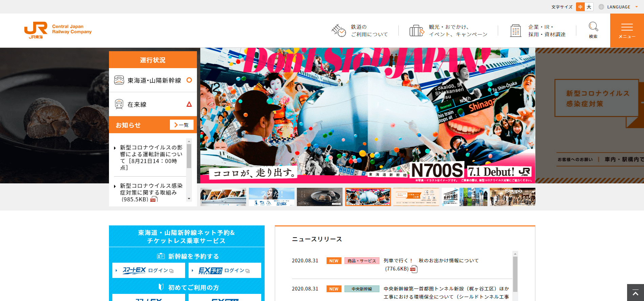Click the ticket icon beside 新幹線を予約する
The width and height of the screenshot is (644, 301).
(x=161, y=256)
